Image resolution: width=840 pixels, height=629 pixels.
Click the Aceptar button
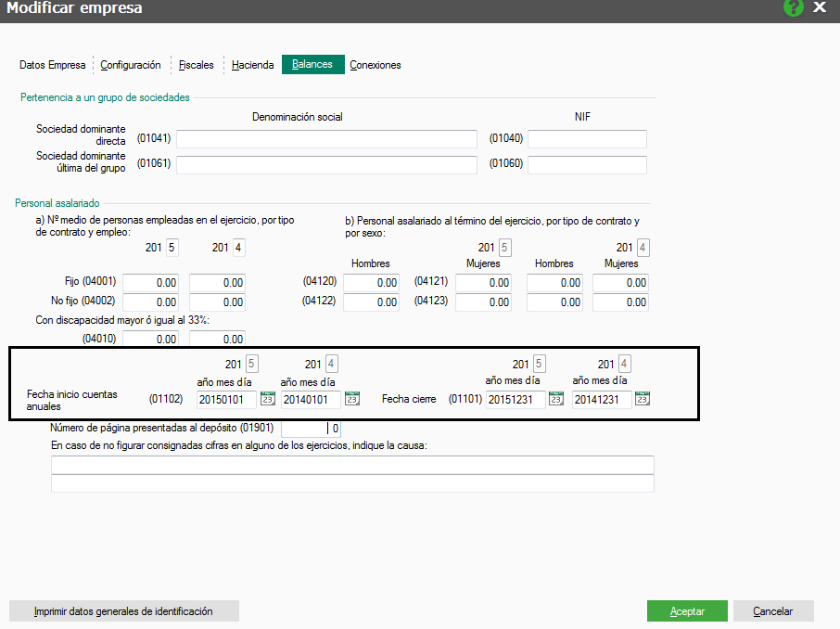click(x=687, y=610)
